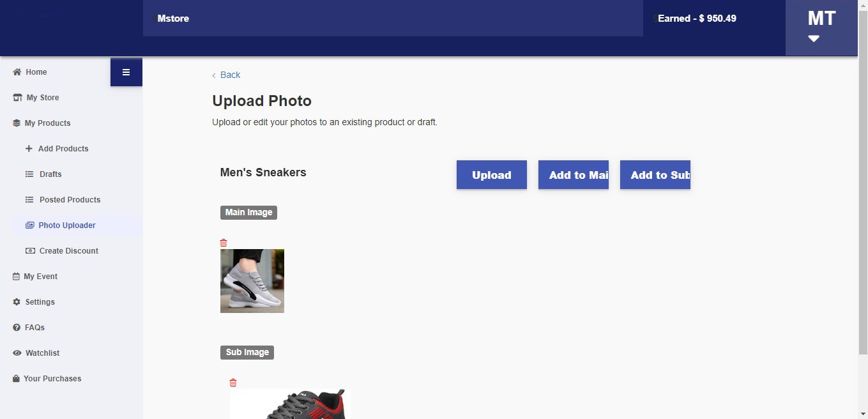Go to Drafts in the sidebar

(50, 174)
